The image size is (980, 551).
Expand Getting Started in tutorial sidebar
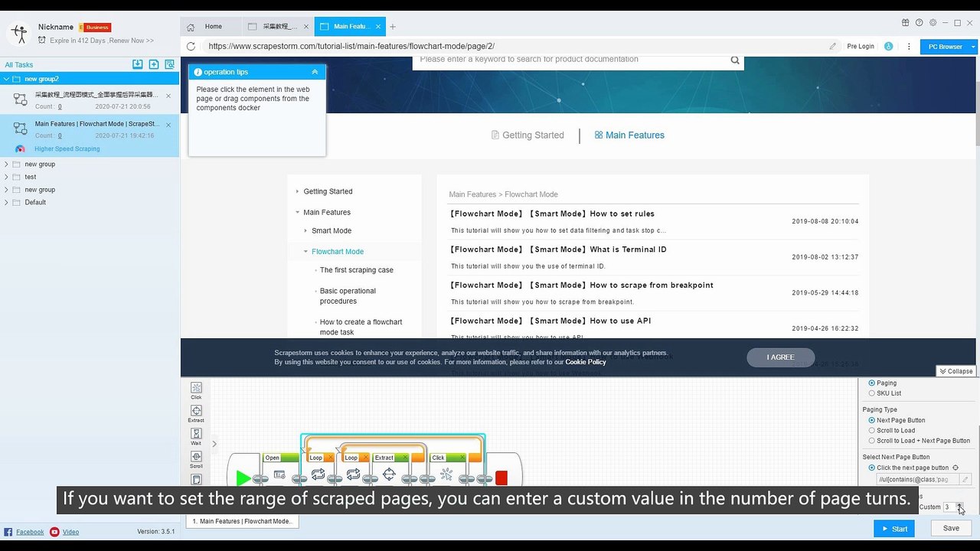click(x=298, y=191)
